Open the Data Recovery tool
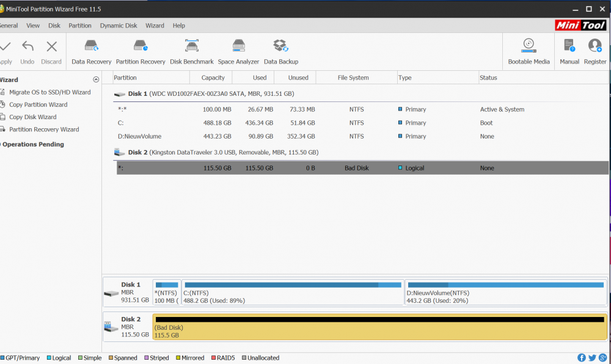 click(91, 52)
